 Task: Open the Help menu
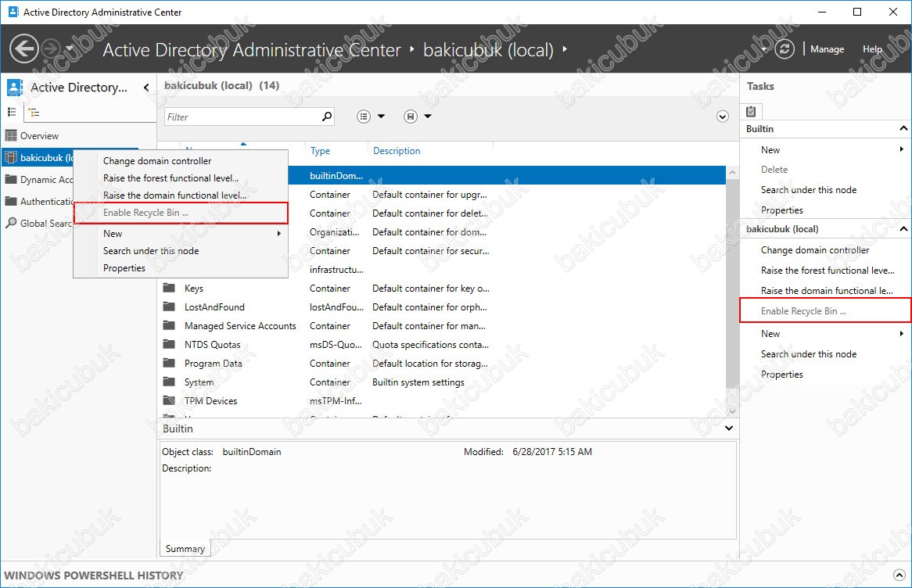pos(872,49)
